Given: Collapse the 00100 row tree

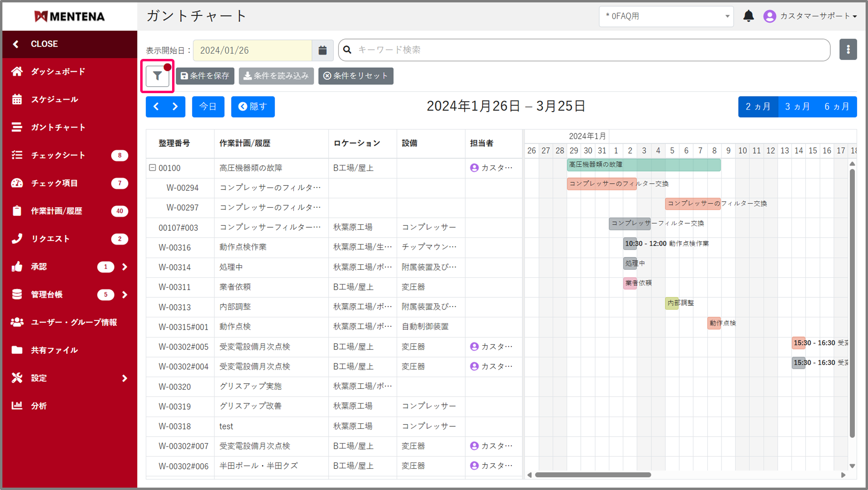Looking at the screenshot, I should [x=152, y=168].
